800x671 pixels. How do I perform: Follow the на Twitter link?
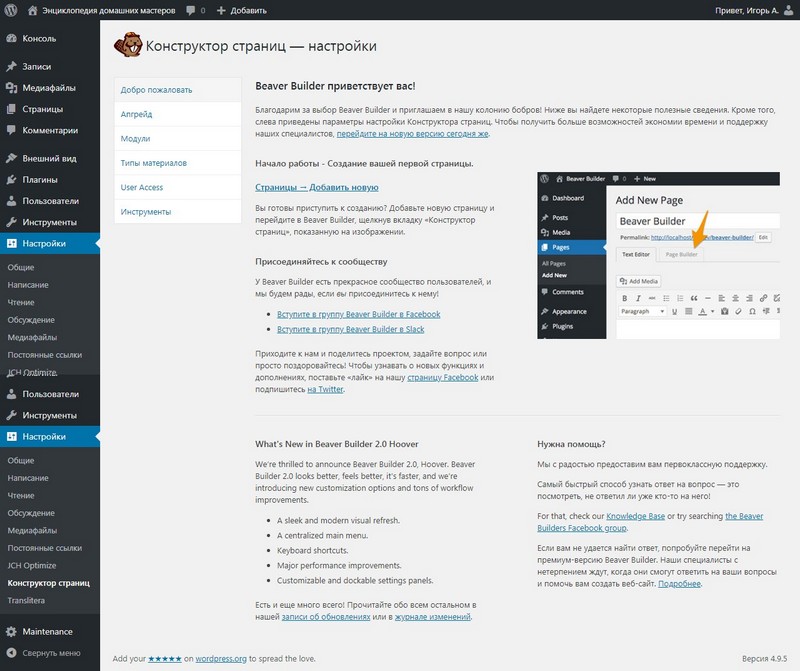point(326,389)
